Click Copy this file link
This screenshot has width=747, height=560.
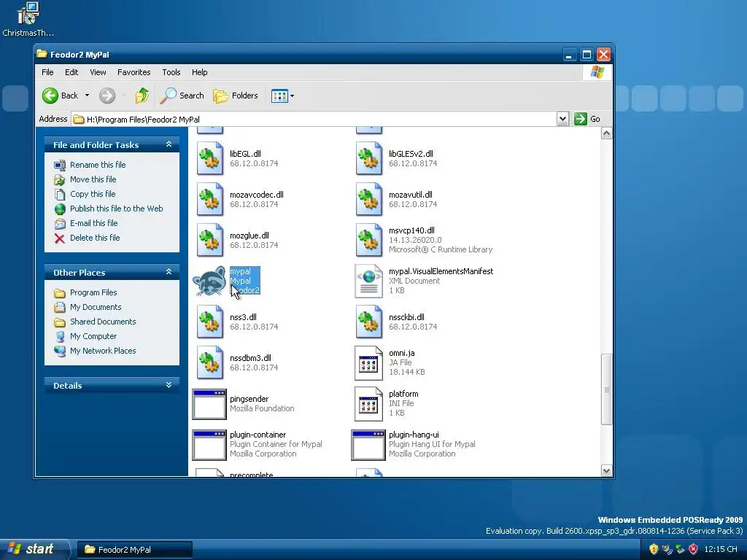(93, 194)
